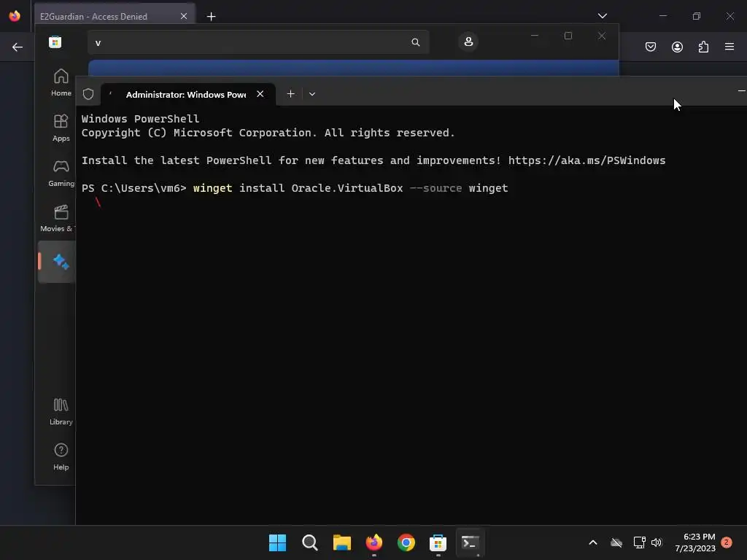
Task: Open the Microsoft Store profile account icon
Action: [x=468, y=42]
